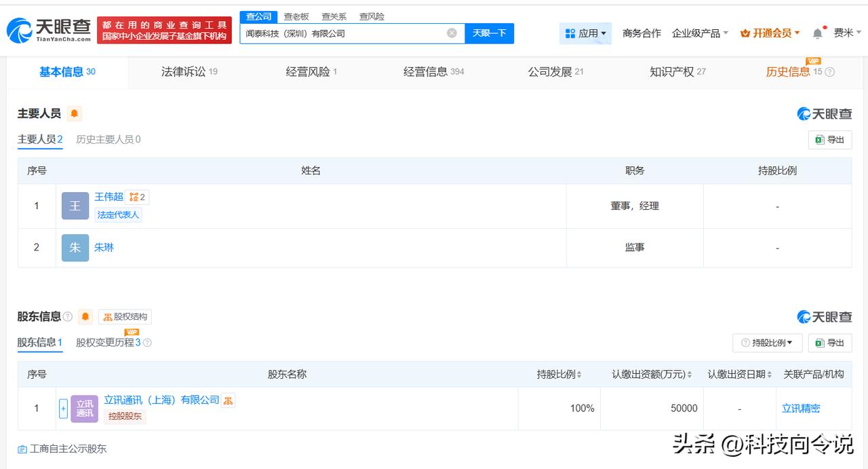Switch to the 查风险 search tab
This screenshot has height=469, width=868.
pyautogui.click(x=372, y=16)
